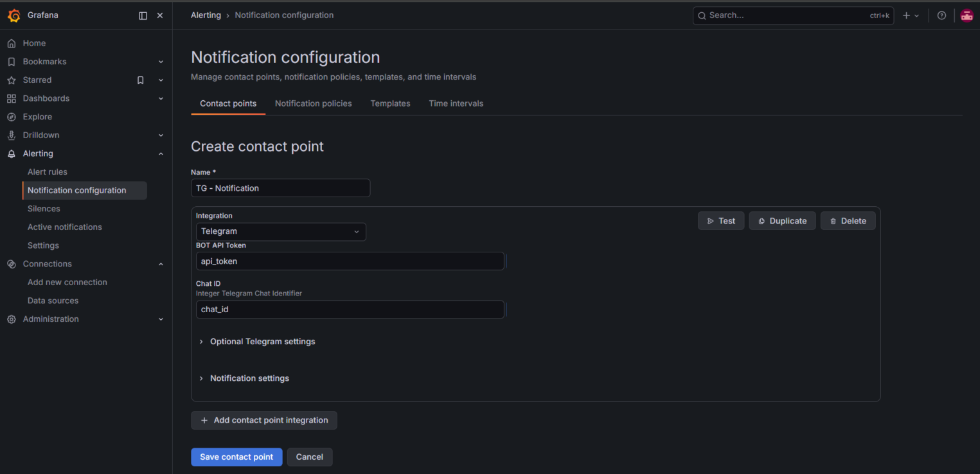980x474 pixels.
Task: Click Add contact point integration button
Action: tap(264, 420)
